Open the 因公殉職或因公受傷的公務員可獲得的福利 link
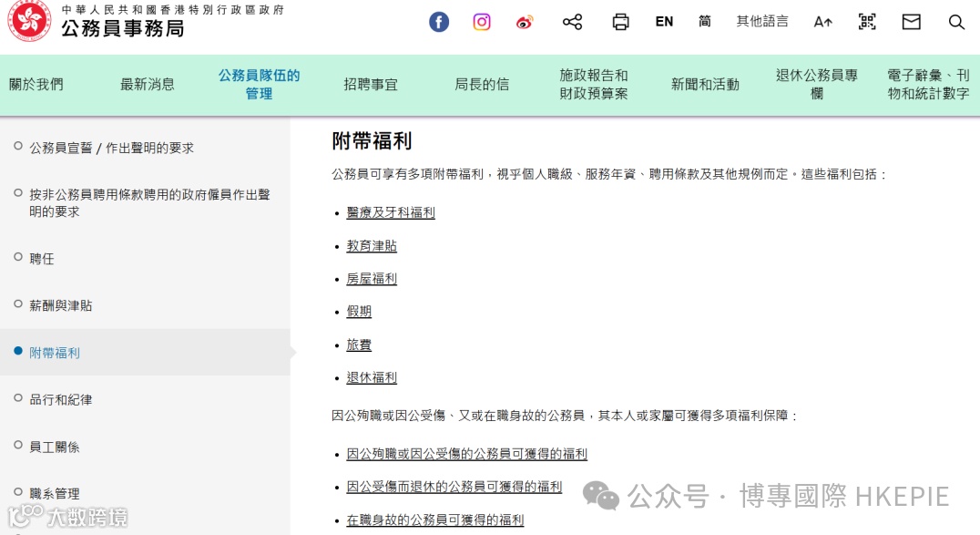The width and height of the screenshot is (980, 535). click(467, 454)
